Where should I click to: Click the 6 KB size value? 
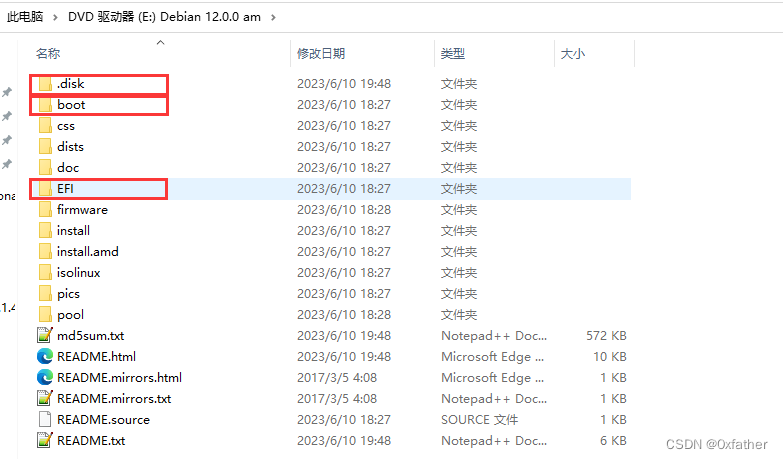[x=613, y=441]
